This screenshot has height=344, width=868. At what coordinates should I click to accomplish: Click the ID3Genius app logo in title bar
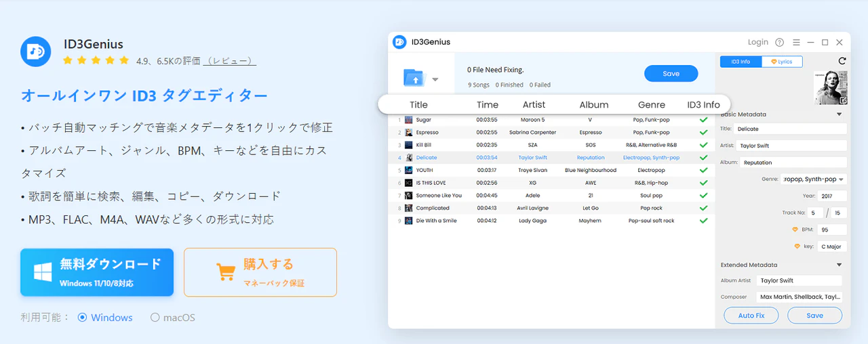click(x=399, y=42)
